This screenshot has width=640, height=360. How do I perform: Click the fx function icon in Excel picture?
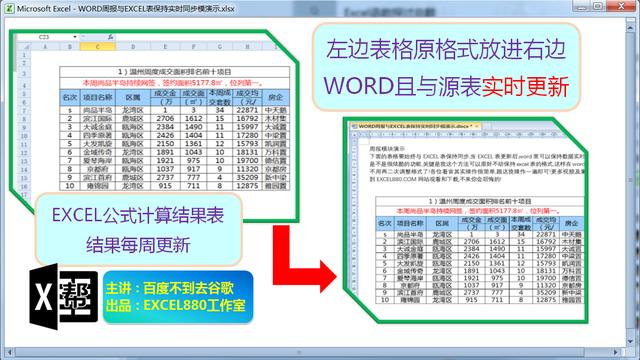tap(110, 37)
